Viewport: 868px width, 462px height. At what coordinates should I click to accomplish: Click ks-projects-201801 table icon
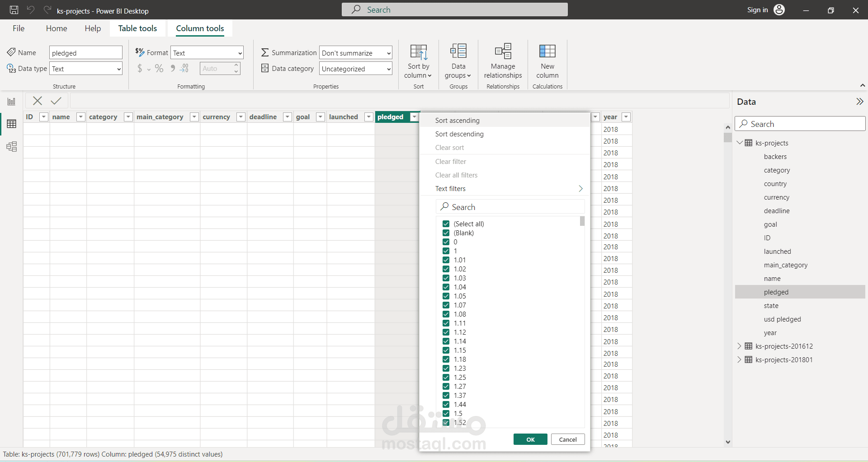coord(749,359)
